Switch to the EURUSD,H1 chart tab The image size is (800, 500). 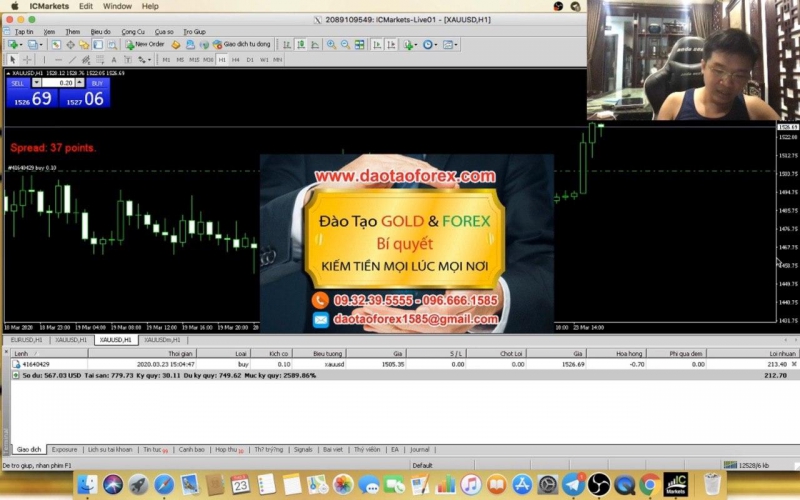pos(27,340)
